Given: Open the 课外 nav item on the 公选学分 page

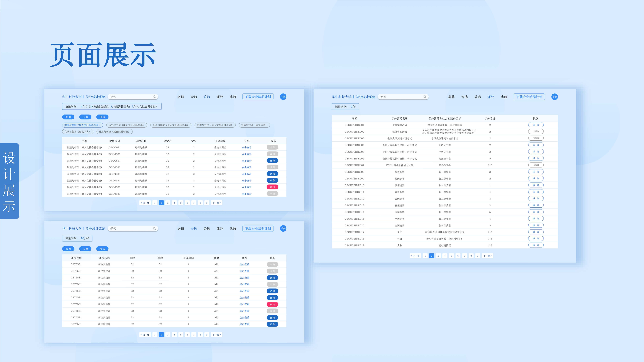Looking at the screenshot, I should [x=220, y=97].
